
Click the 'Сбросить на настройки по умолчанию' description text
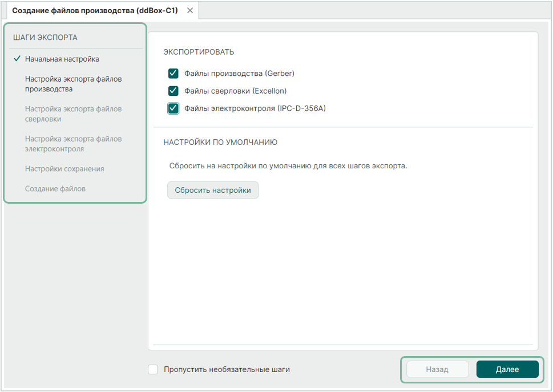(288, 165)
